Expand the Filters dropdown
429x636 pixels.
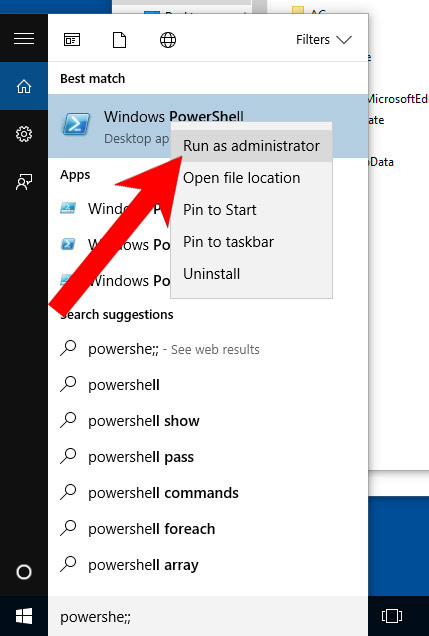pos(324,40)
